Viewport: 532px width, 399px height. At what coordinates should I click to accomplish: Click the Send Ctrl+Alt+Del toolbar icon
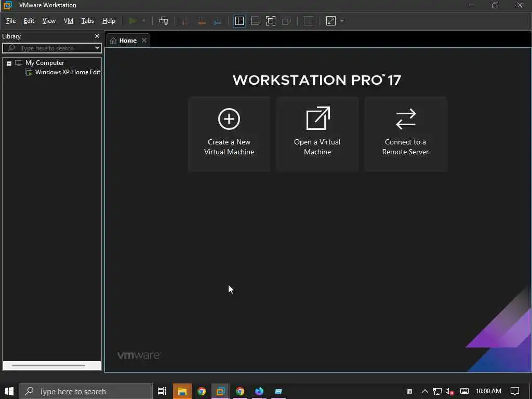tap(164, 21)
